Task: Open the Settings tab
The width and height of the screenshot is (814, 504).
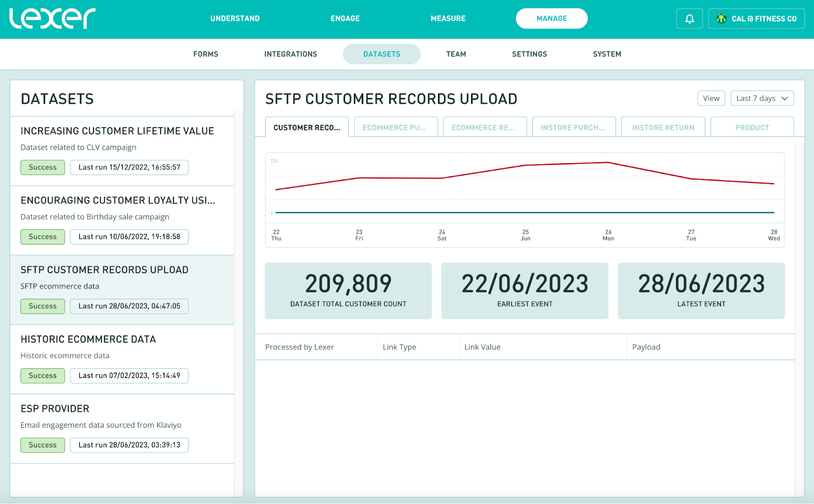Action: tap(529, 54)
